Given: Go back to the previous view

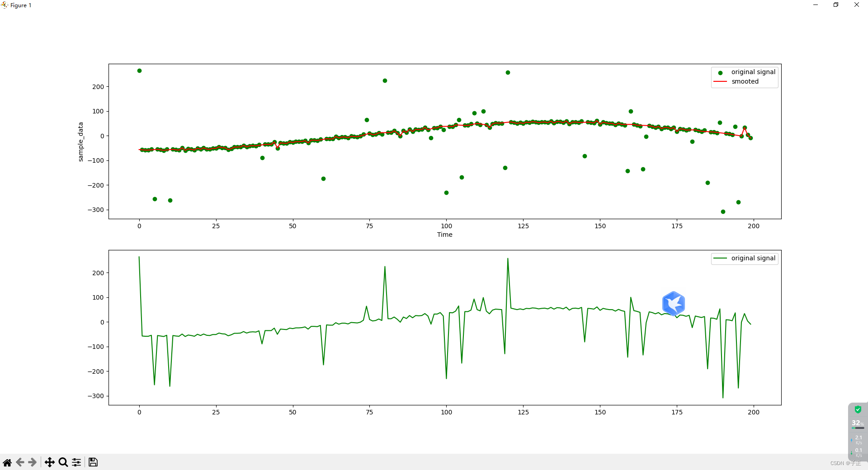Looking at the screenshot, I should pos(20,462).
